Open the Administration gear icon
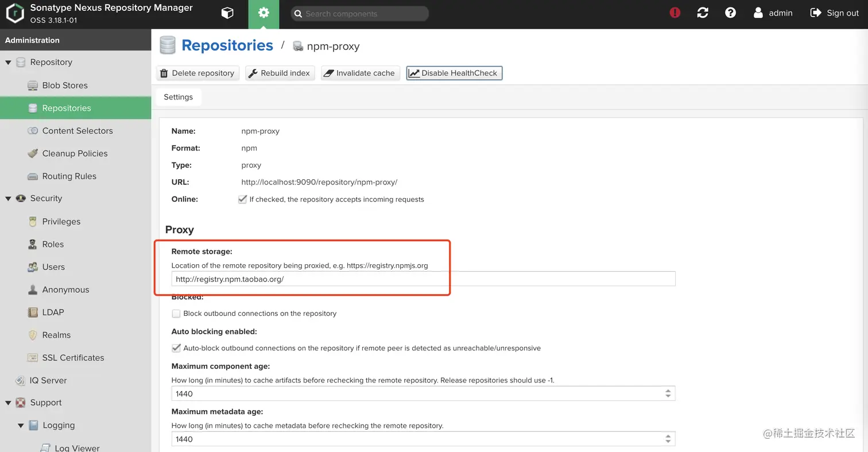Screen dimensions: 868x452 click(263, 14)
